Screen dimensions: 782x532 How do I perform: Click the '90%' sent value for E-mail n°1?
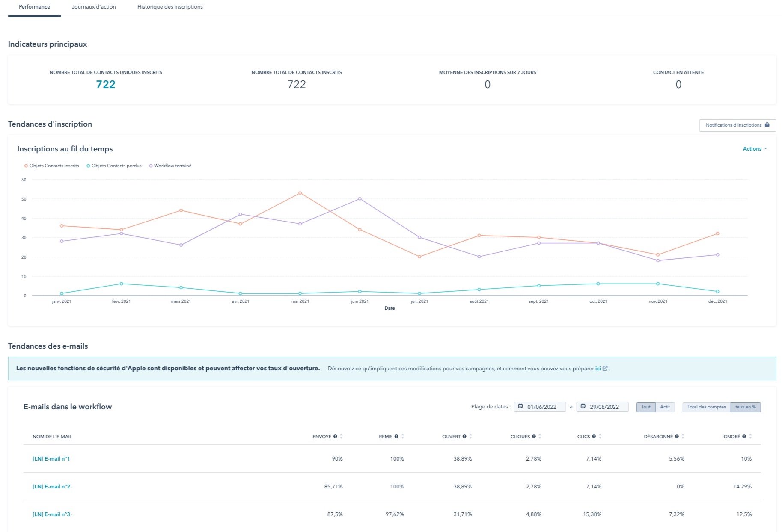(337, 459)
